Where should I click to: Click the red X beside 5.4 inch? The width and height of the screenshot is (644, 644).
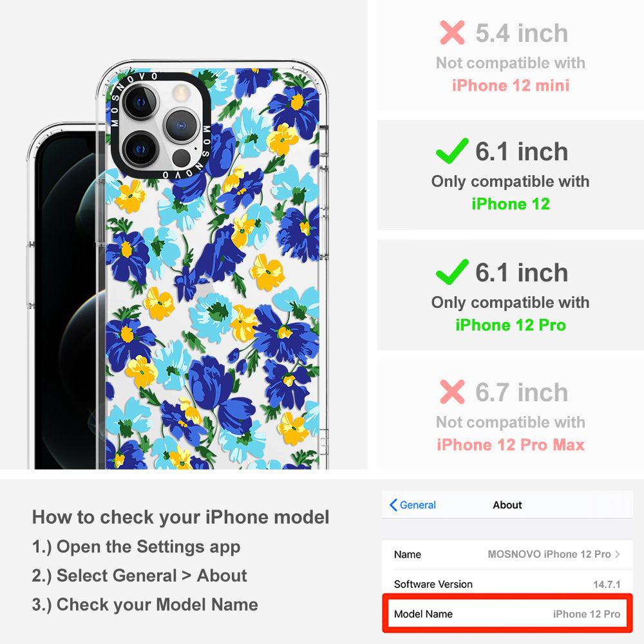[x=452, y=32]
